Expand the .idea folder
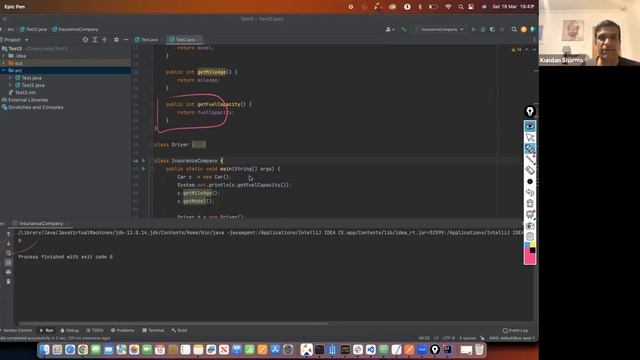This screenshot has width=640, height=360. coord(4,56)
